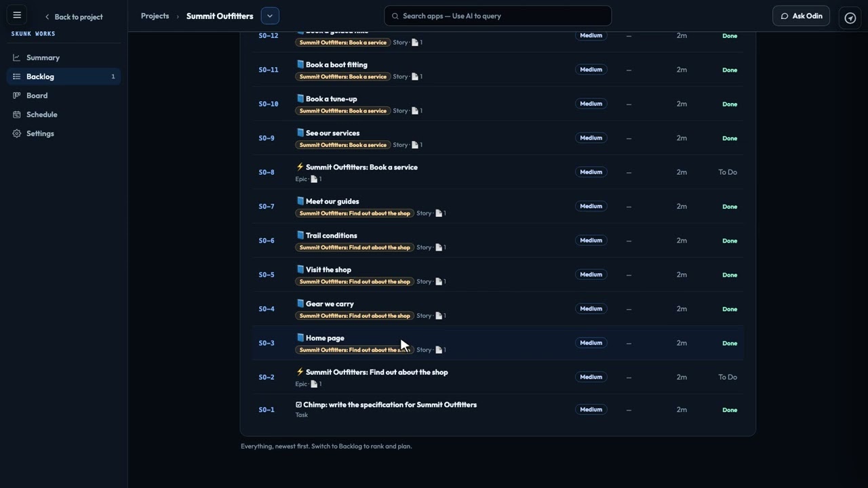Select the Backlog item in sidebar
This screenshot has width=868, height=488.
click(64, 77)
